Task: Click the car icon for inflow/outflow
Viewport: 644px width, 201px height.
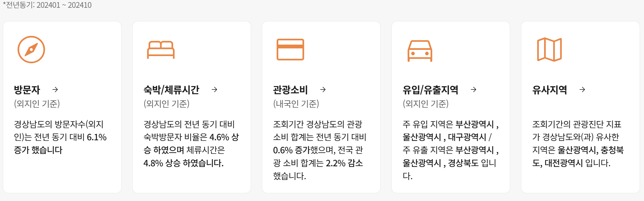Action: pyautogui.click(x=420, y=51)
